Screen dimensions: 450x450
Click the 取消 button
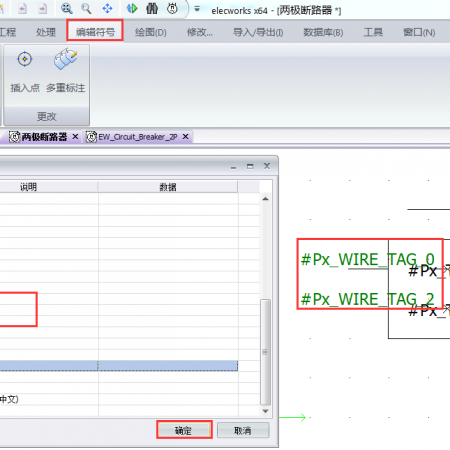tap(243, 430)
